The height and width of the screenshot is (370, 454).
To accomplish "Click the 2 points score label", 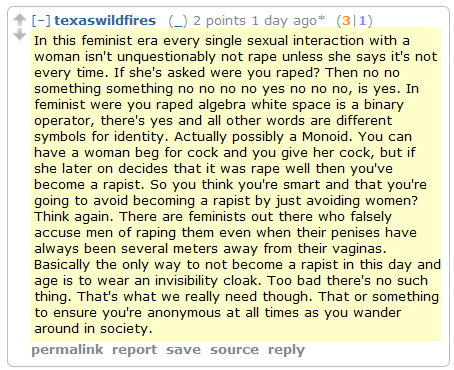I will pos(219,21).
